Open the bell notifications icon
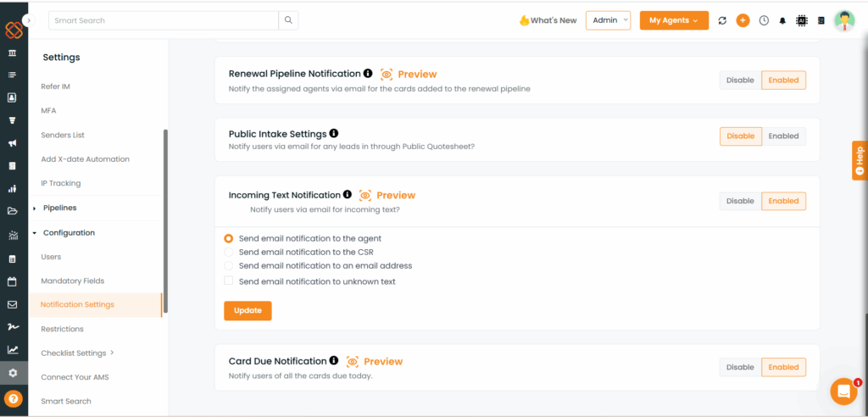 coord(782,21)
